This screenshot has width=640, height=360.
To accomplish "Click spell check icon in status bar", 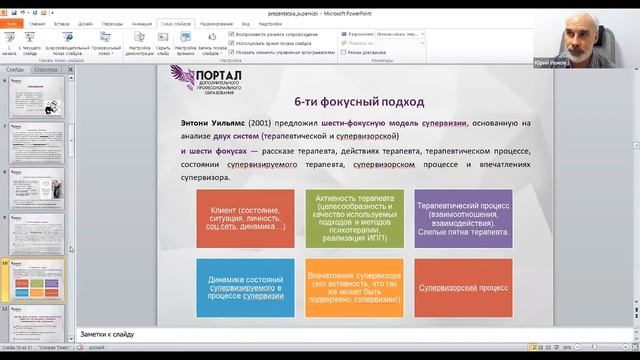I will click(x=81, y=347).
